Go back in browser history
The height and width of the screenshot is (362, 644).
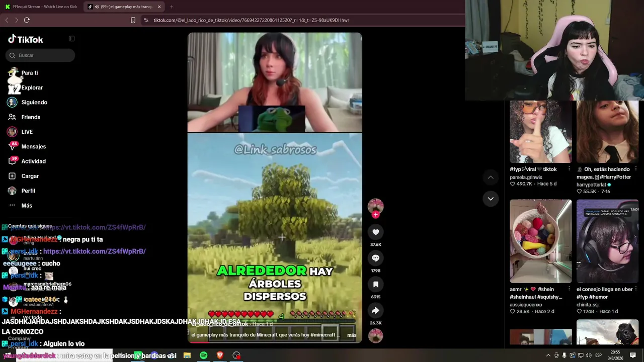7,20
